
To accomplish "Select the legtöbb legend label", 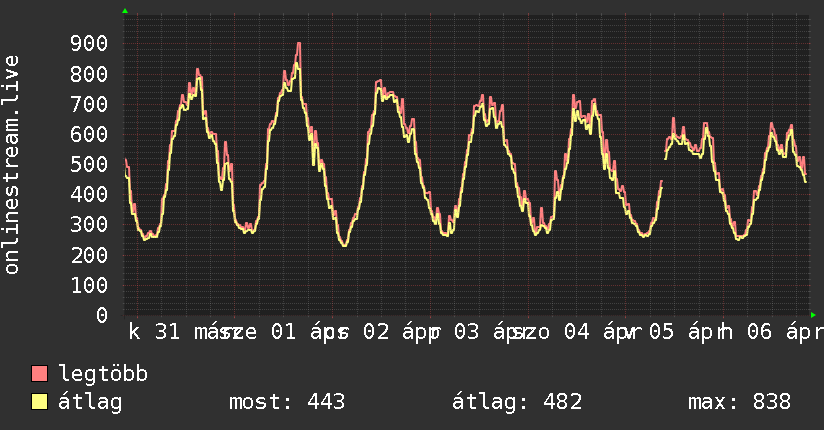I will click(104, 374).
